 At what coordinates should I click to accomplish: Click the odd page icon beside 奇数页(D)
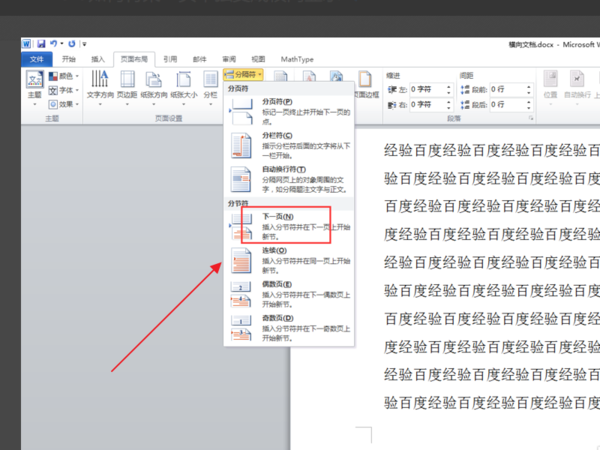(241, 328)
